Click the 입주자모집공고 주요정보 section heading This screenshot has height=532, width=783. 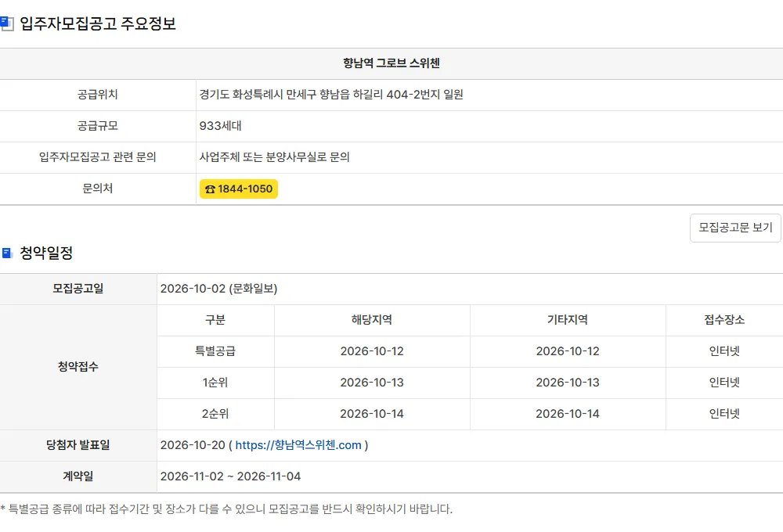pyautogui.click(x=98, y=23)
